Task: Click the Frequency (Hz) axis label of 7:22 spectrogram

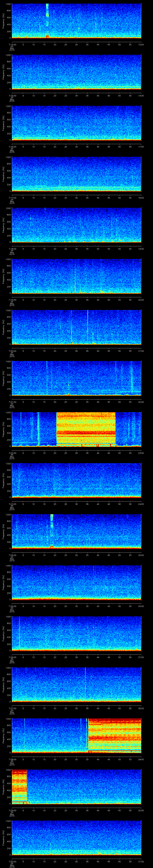Action: coord(3,429)
